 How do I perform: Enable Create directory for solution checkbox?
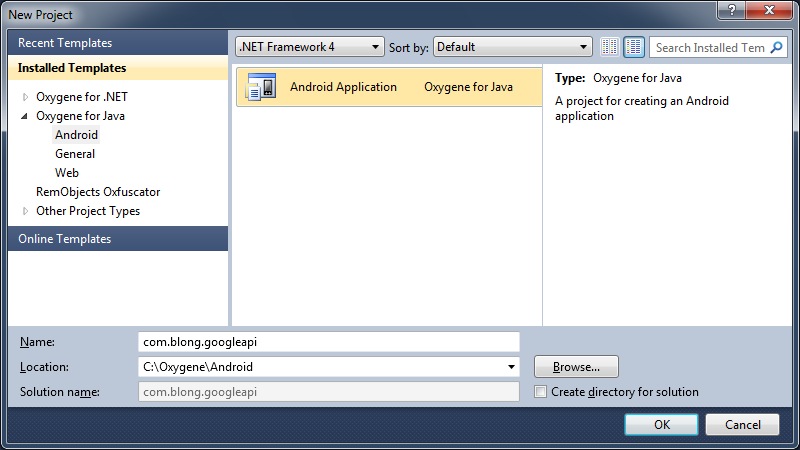pos(541,392)
